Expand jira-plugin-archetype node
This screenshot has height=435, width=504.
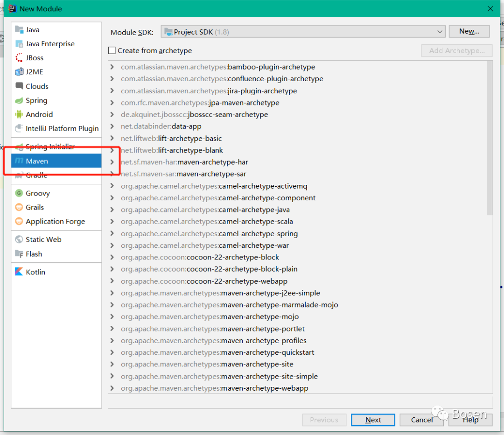coord(112,91)
